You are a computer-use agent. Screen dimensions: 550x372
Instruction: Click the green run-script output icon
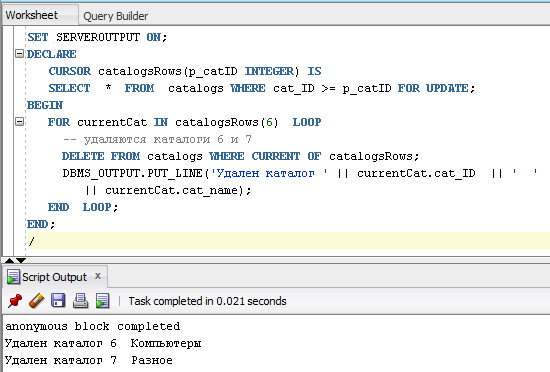click(102, 301)
